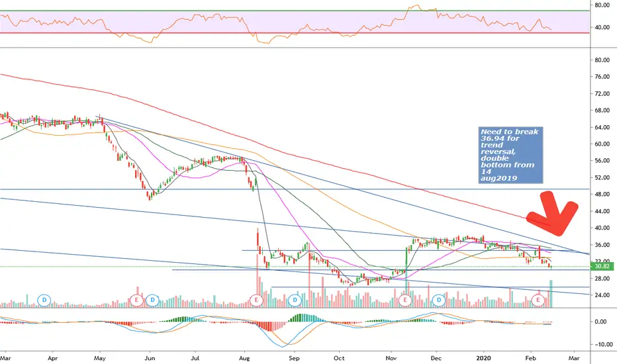Image resolution: width=617 pixels, height=364 pixels.
Task: Click the 68.00 price axis label
Action: point(602,110)
